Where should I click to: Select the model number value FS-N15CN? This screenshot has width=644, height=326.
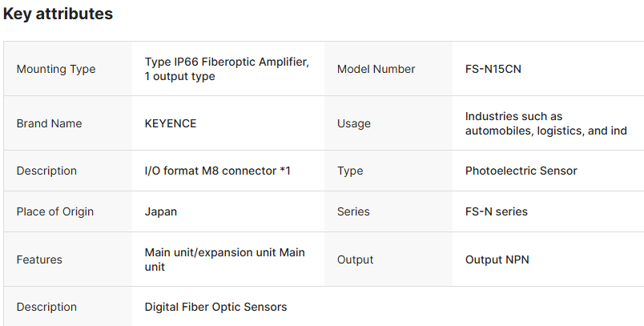pos(493,69)
